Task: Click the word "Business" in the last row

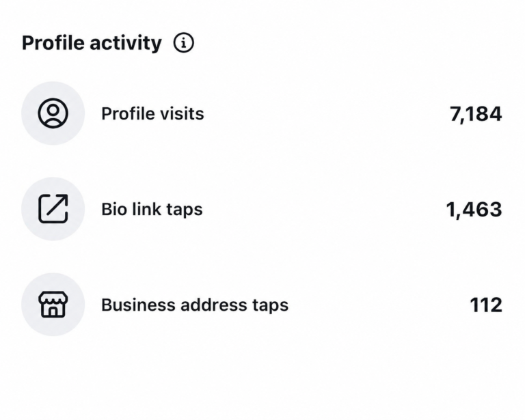Action: pyautogui.click(x=138, y=305)
